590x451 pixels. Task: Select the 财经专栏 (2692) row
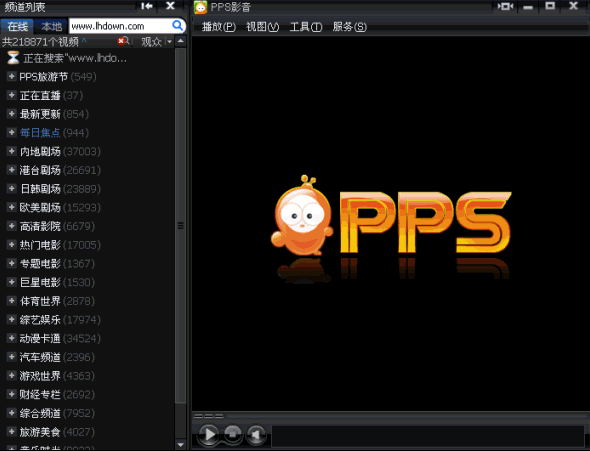(88, 394)
